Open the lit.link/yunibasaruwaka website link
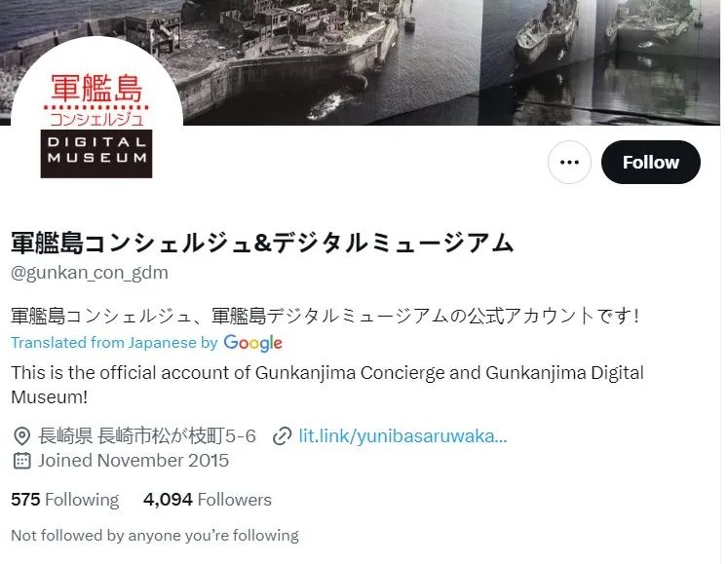Screen dimensions: 728x564 tap(402, 435)
